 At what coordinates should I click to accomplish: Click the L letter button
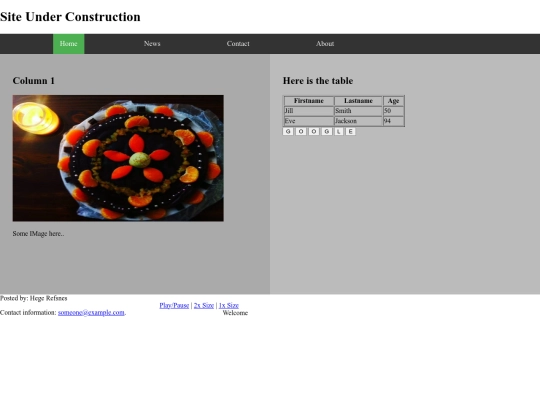(339, 132)
